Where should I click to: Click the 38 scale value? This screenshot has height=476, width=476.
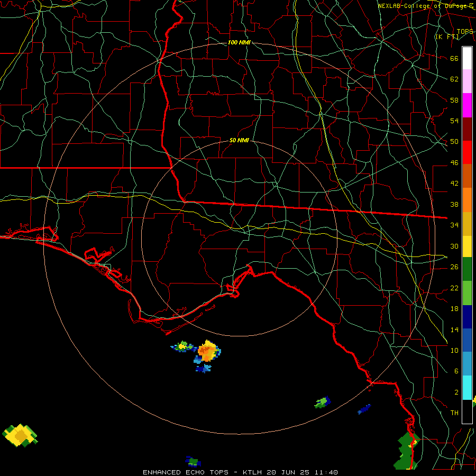click(x=454, y=204)
